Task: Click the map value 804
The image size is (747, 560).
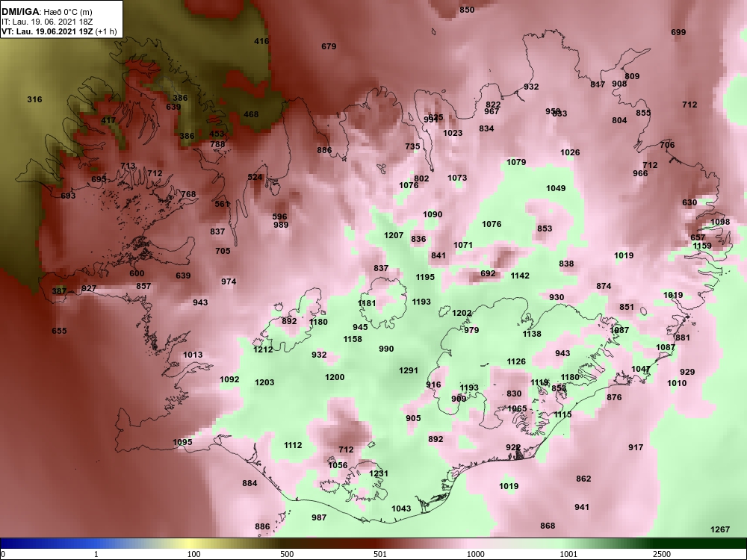Action: (619, 120)
